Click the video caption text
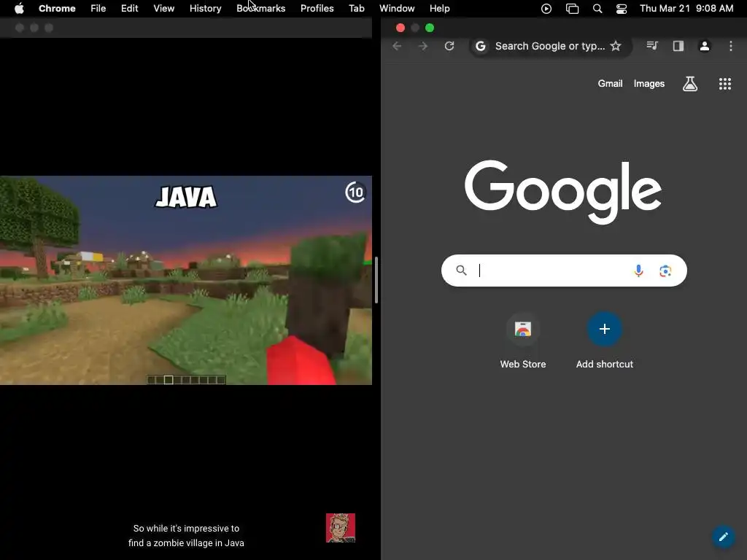 point(186,535)
